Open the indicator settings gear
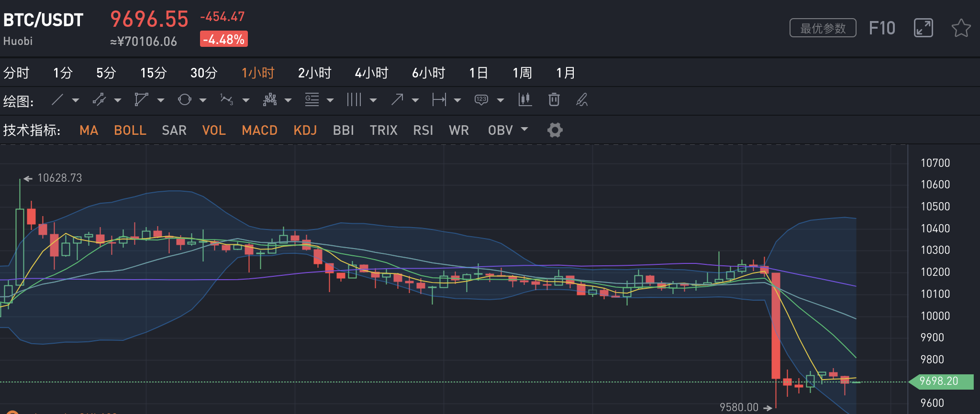The height and width of the screenshot is (414, 980). (555, 130)
